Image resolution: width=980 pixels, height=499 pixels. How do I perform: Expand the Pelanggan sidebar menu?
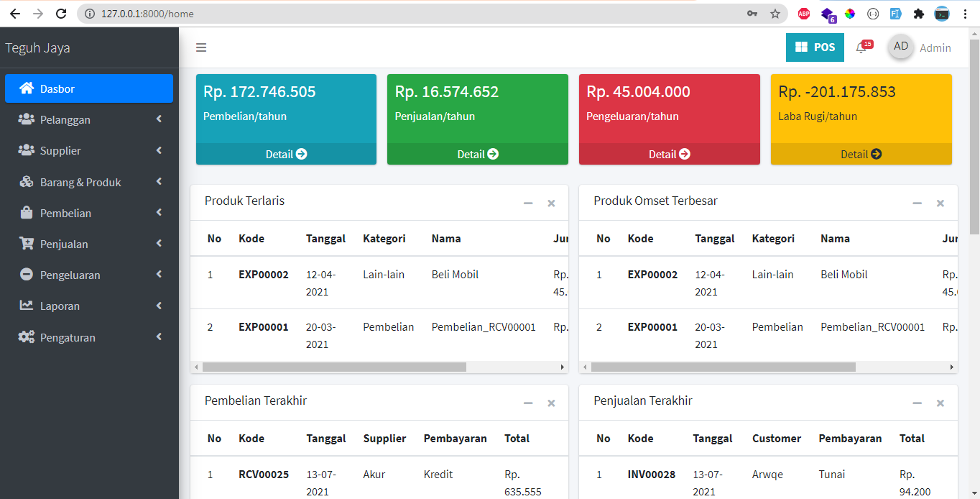pyautogui.click(x=89, y=120)
